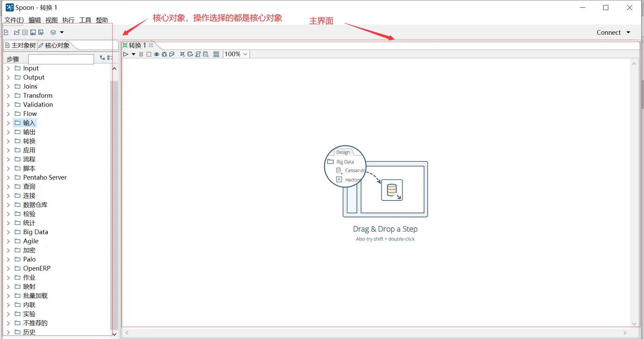644x339 pixels.
Task: Click the collapse all tree icon
Action: coord(110,58)
